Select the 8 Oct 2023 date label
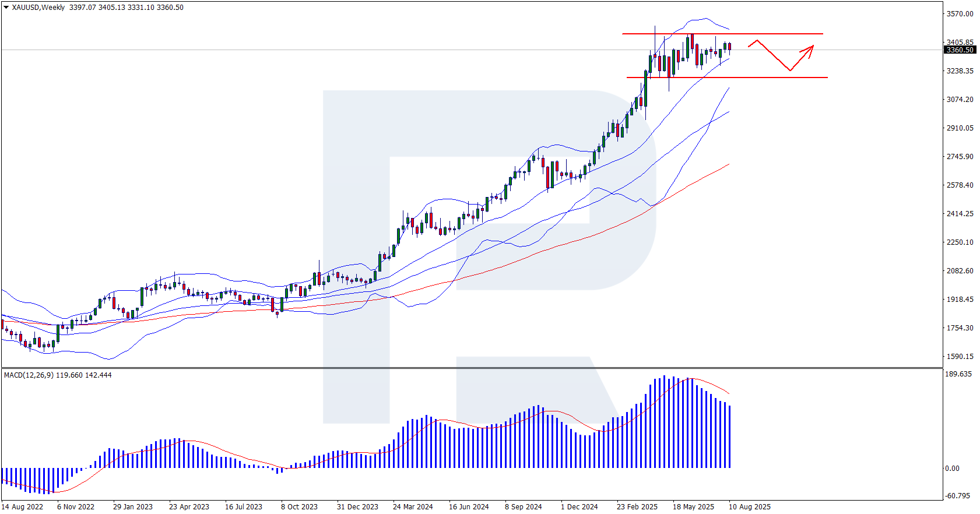The image size is (980, 514). [x=299, y=507]
